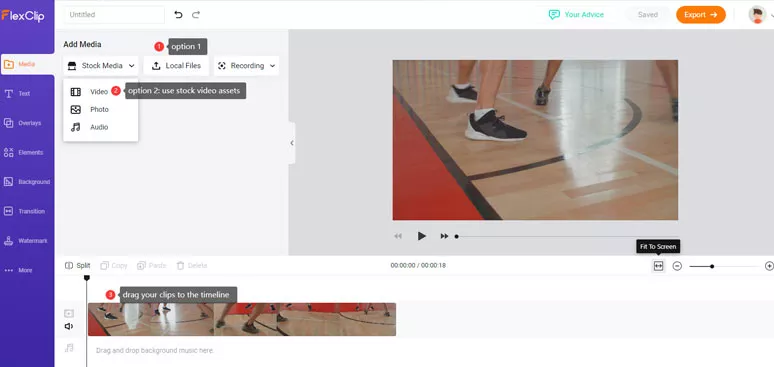Redo the last action
The width and height of the screenshot is (774, 367).
click(x=196, y=15)
